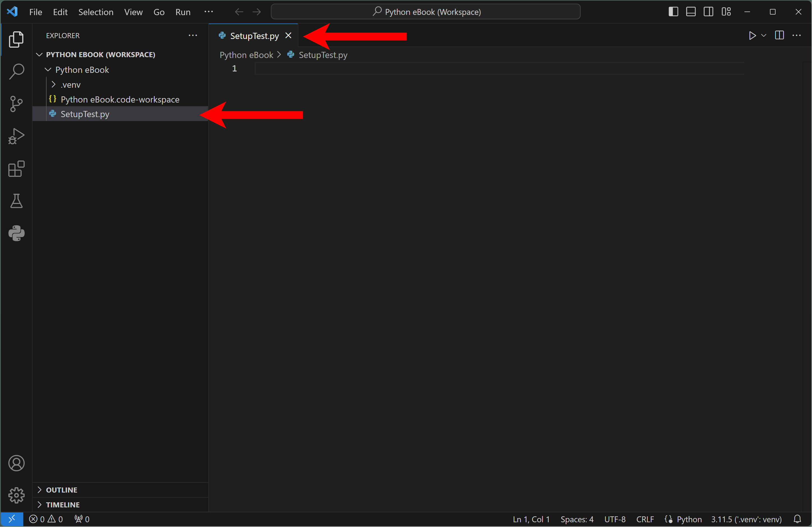Open the View menu
Image resolution: width=812 pixels, height=527 pixels.
[133, 12]
